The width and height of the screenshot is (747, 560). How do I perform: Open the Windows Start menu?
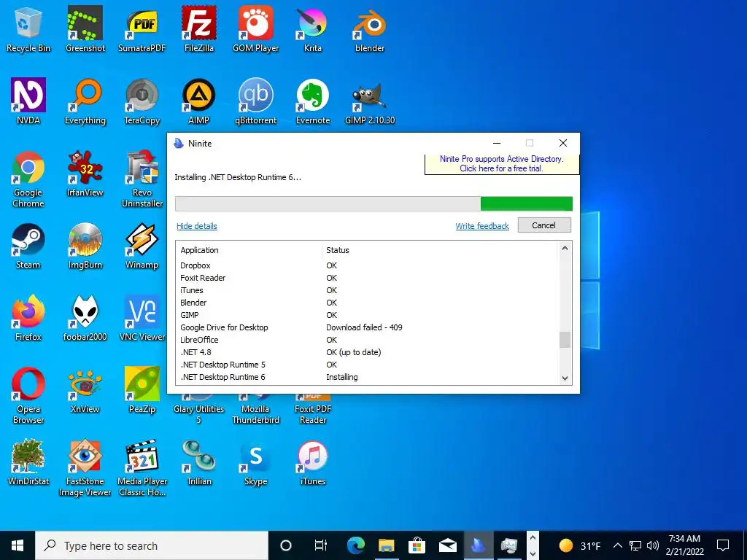(18, 545)
